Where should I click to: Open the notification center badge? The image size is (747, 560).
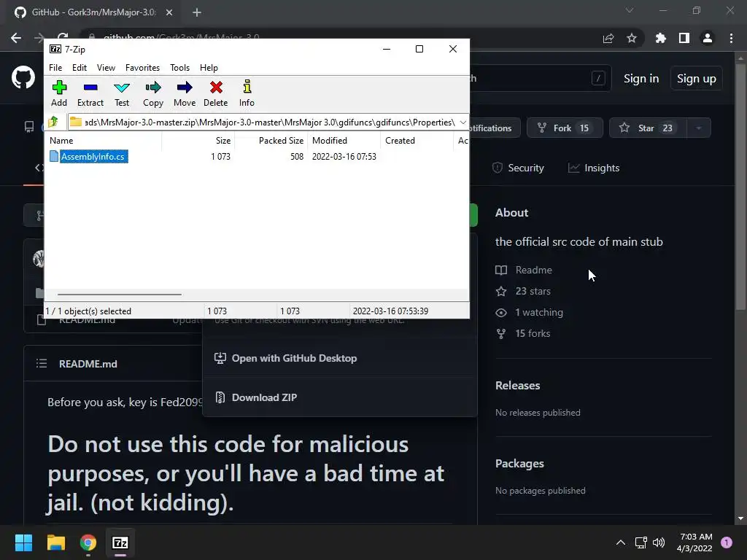727,542
